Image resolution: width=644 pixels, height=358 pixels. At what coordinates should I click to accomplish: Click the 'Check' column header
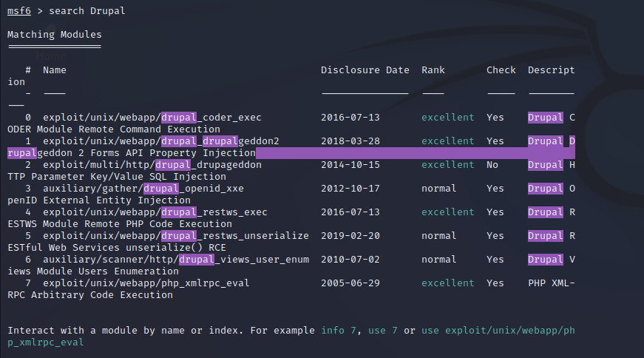(x=501, y=70)
